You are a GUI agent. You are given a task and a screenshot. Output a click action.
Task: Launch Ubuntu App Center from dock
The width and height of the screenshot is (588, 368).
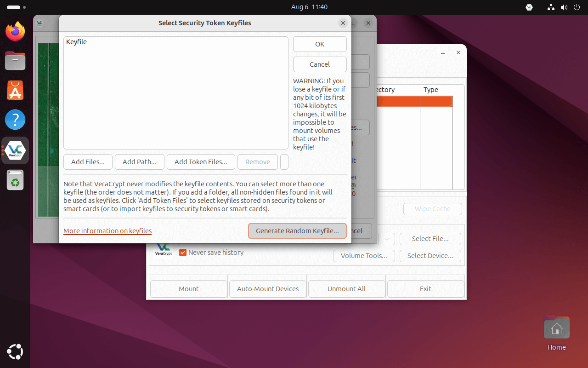point(15,90)
